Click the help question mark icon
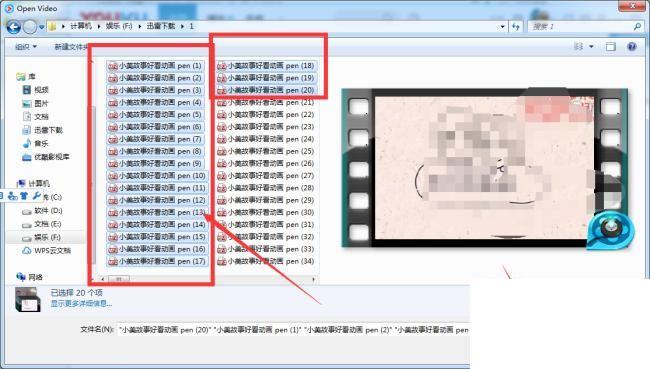This screenshot has width=650, height=369. [x=631, y=46]
